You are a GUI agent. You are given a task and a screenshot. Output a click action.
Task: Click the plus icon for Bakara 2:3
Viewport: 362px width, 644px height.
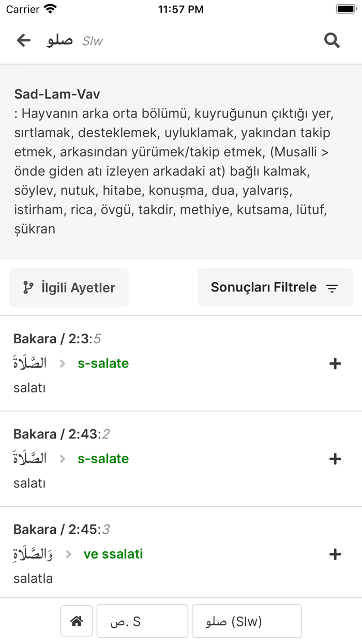pos(335,363)
